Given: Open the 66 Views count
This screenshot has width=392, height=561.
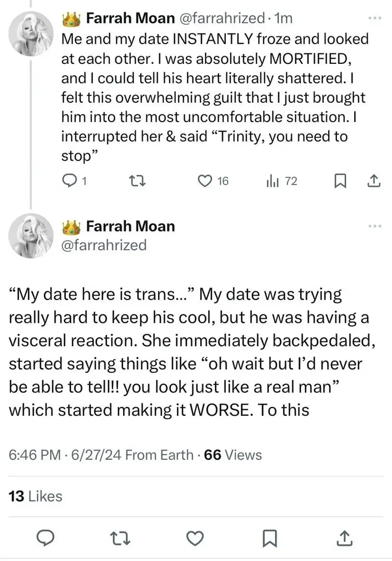Looking at the screenshot, I should [233, 455].
